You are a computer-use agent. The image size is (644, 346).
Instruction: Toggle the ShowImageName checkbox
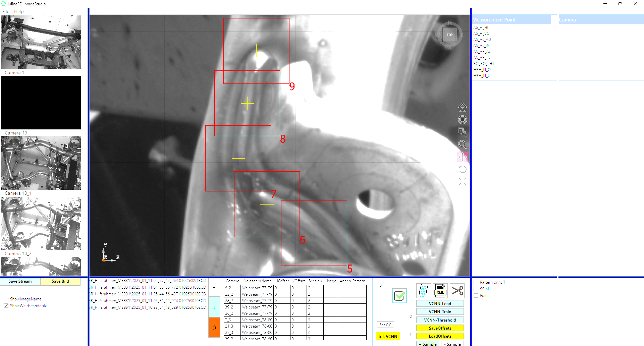pyautogui.click(x=6, y=299)
